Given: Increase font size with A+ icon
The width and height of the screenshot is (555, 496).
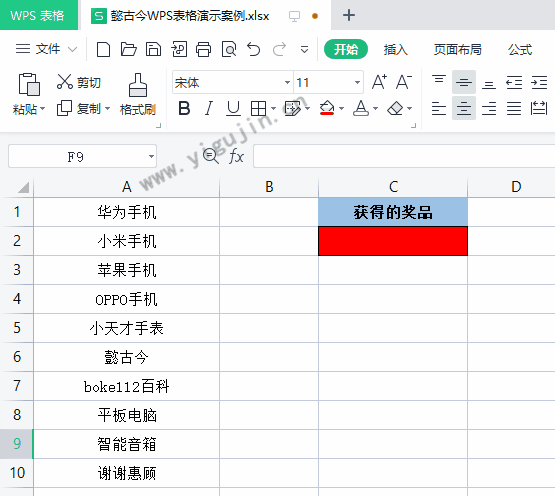Looking at the screenshot, I should pyautogui.click(x=379, y=82).
